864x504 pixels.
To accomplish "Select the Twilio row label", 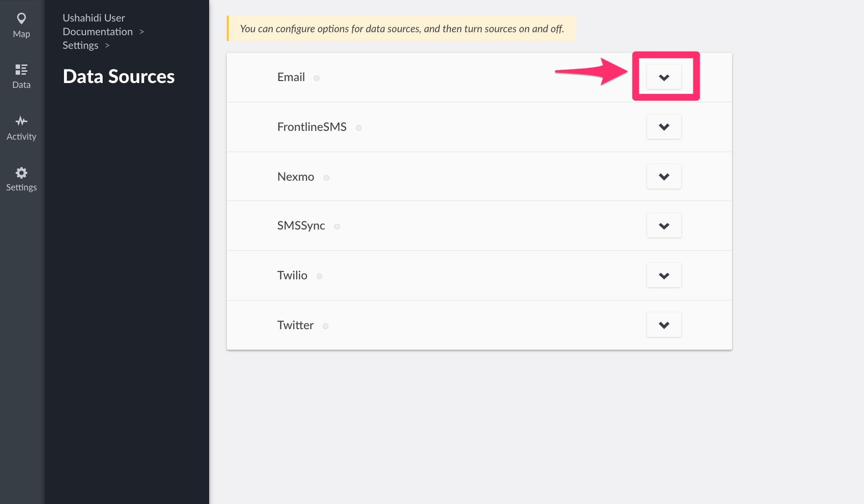I will click(292, 275).
